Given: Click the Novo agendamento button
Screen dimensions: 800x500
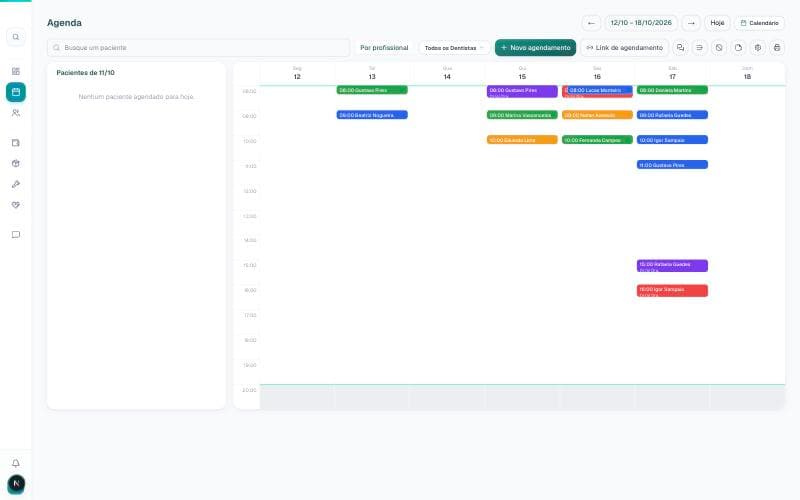Looking at the screenshot, I should coord(535,47).
